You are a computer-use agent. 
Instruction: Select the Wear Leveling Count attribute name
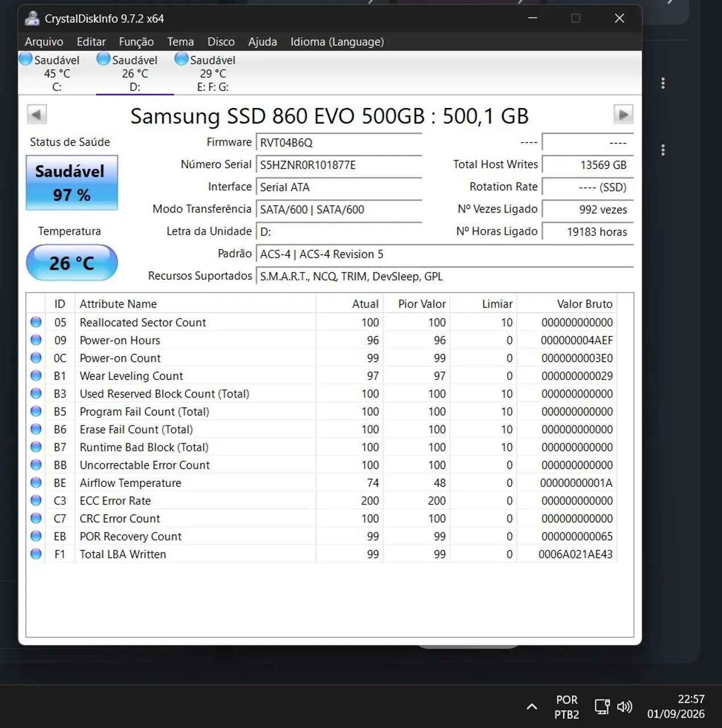(x=131, y=376)
